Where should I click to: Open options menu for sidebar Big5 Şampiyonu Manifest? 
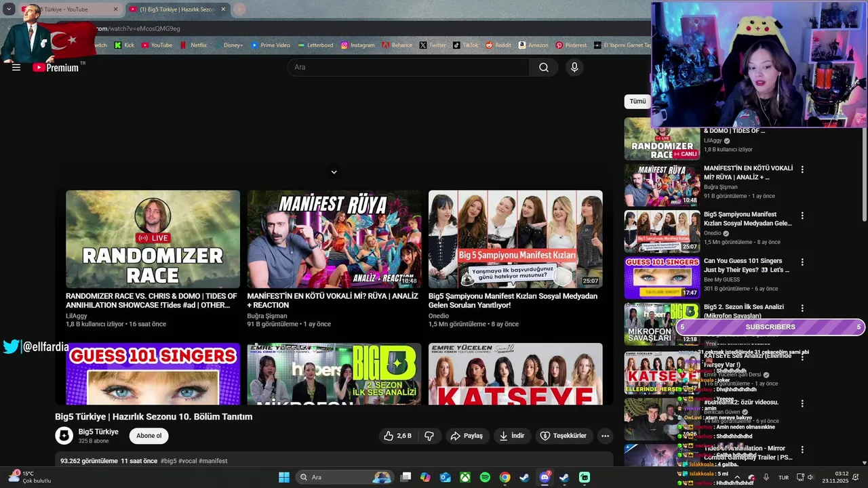pos(802,216)
